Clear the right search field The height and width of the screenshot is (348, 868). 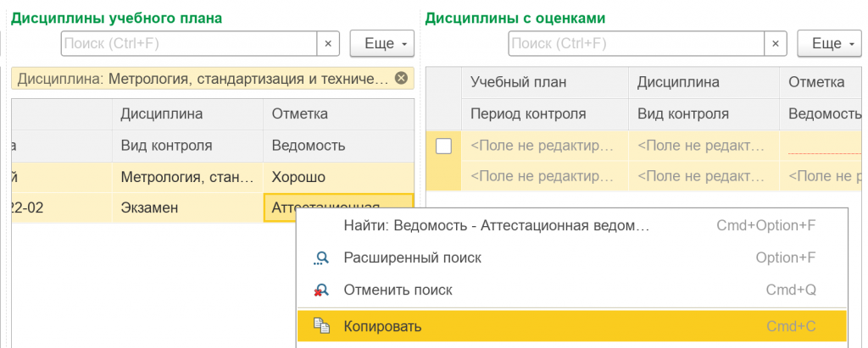[775, 43]
